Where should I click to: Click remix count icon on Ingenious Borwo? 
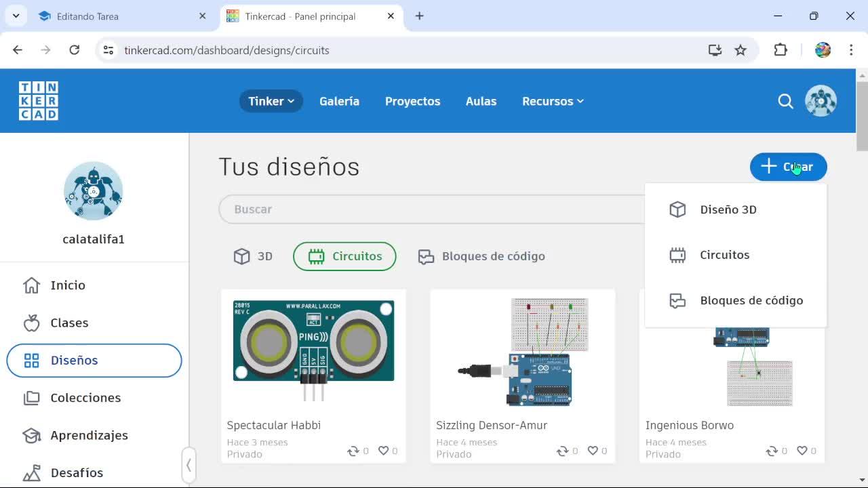[x=772, y=451]
